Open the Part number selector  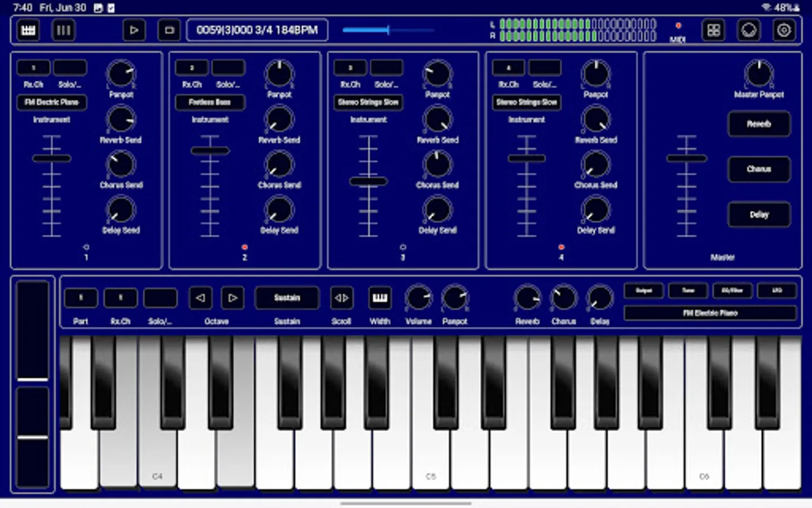tap(81, 298)
